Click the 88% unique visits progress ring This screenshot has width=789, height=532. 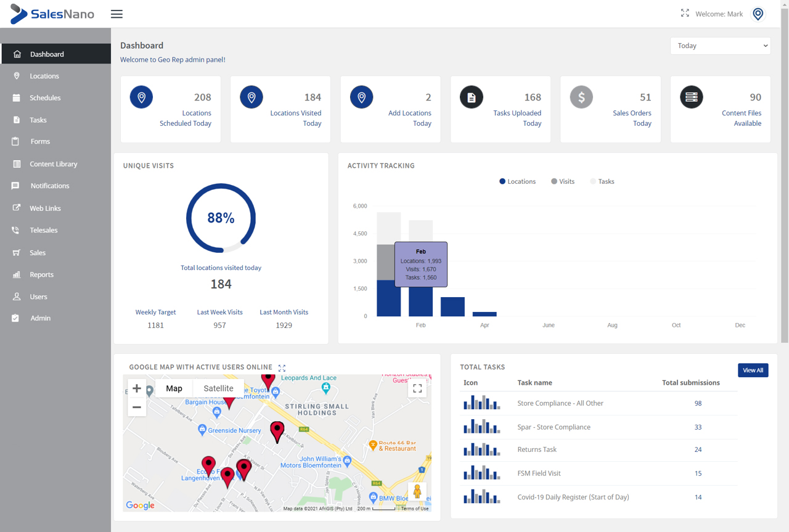[x=221, y=218]
